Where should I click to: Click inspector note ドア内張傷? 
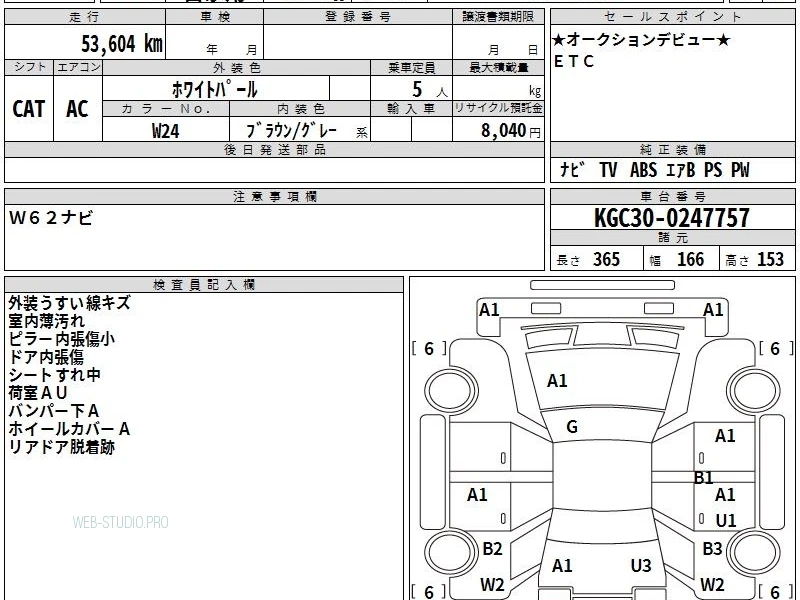tap(46, 357)
